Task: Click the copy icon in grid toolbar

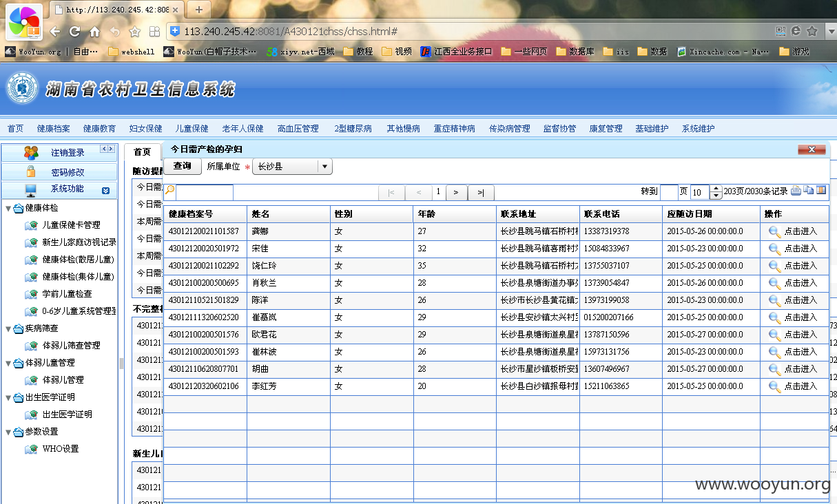Action: point(809,191)
